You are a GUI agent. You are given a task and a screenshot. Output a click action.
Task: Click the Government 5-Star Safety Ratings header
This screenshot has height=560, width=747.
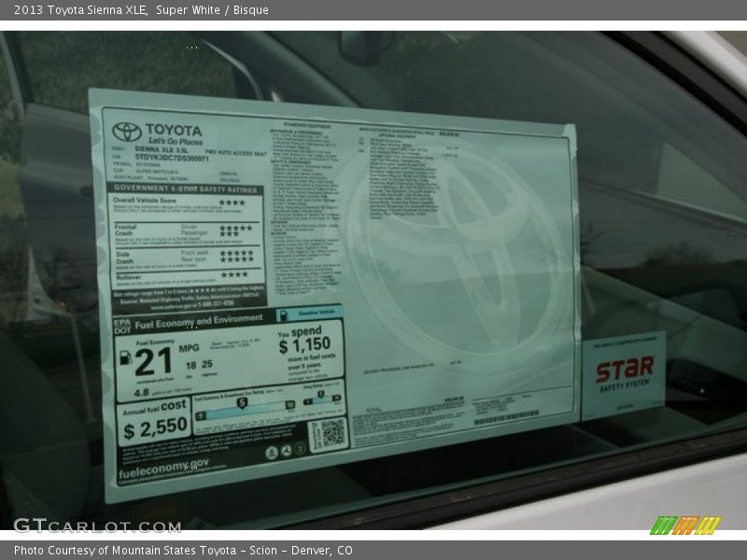pos(186,189)
